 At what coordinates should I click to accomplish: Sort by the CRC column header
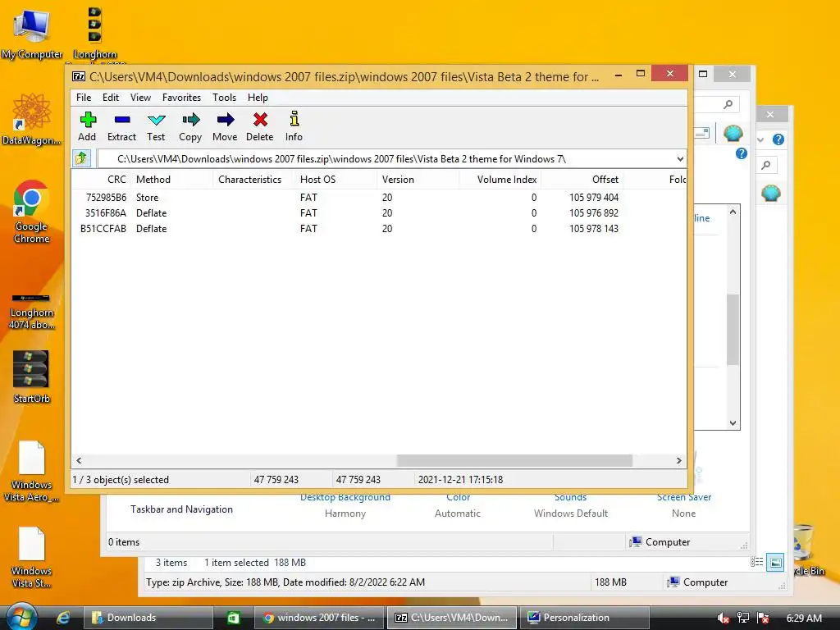(x=101, y=180)
